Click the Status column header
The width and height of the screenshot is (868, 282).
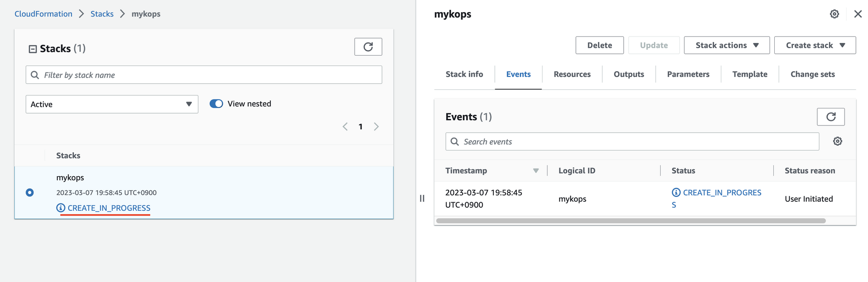point(683,171)
